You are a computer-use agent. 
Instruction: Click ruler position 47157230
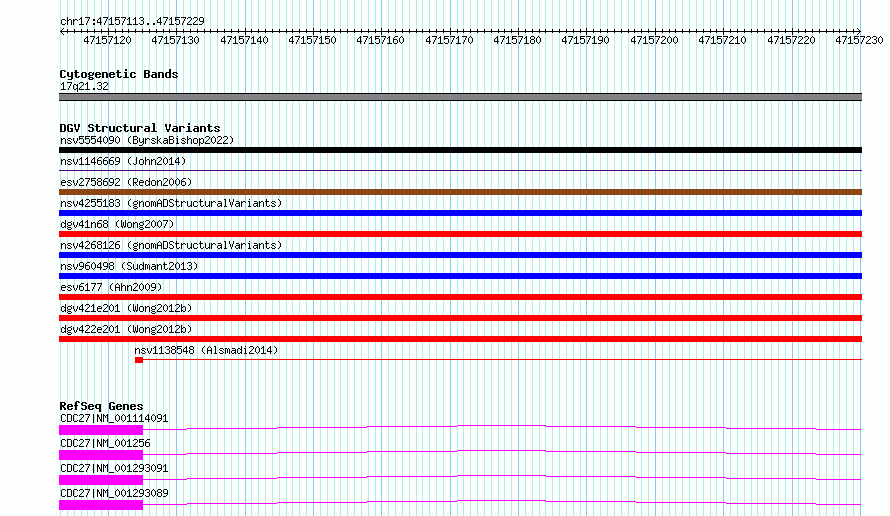click(x=859, y=40)
